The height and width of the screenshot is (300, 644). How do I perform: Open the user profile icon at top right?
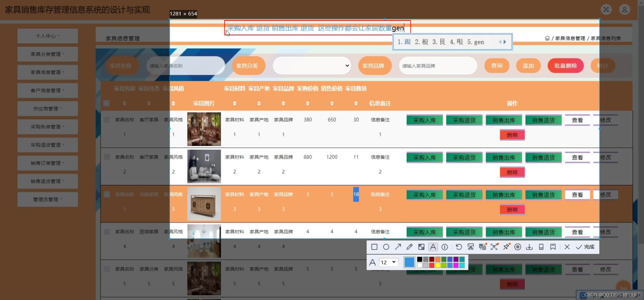click(625, 9)
